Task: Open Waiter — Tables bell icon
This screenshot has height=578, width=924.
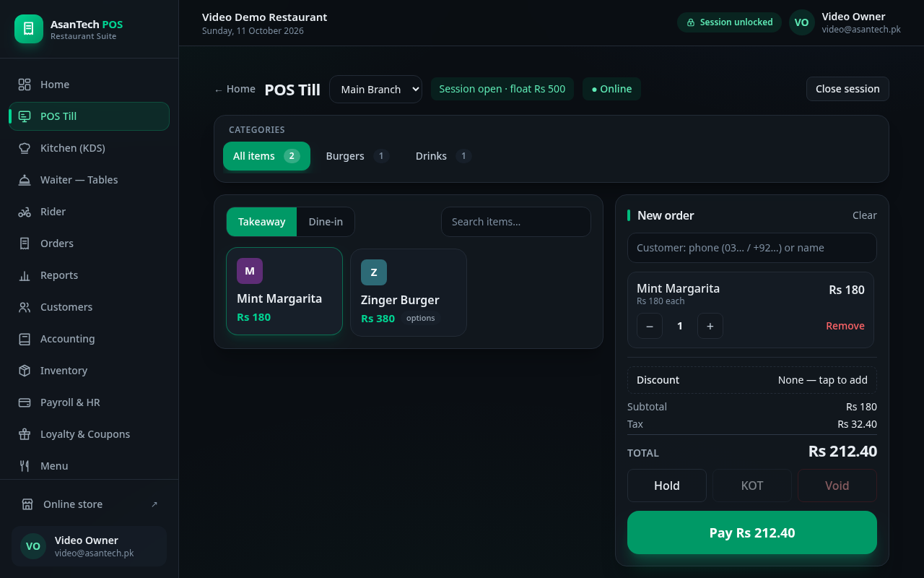Action: pos(25,180)
